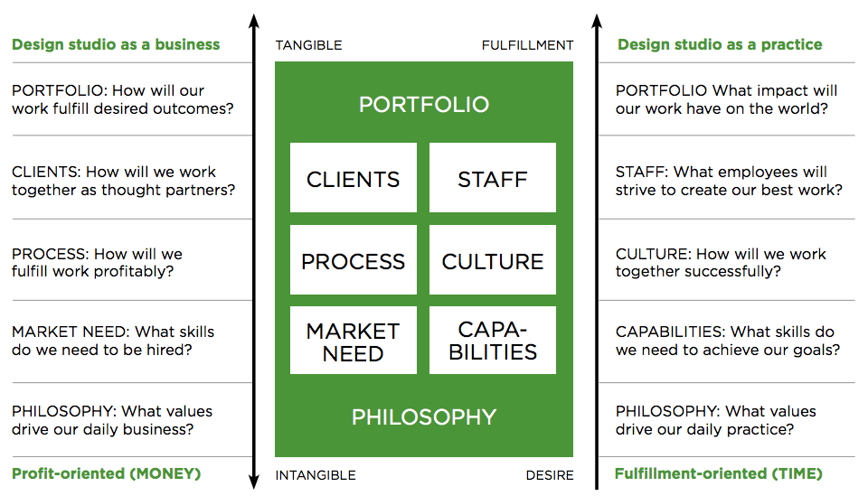Select the MARKET NEED box

354,340
